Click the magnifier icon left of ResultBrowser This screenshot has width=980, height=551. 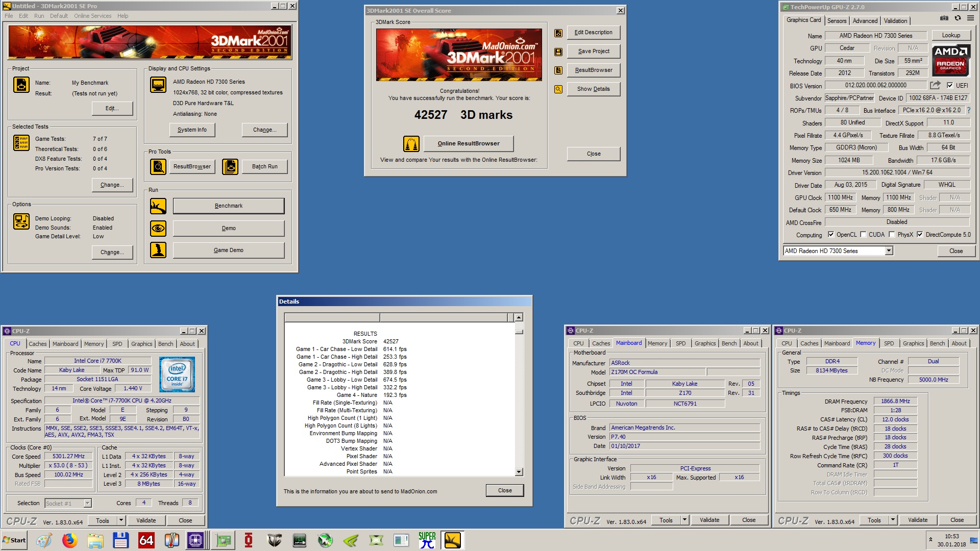(158, 167)
